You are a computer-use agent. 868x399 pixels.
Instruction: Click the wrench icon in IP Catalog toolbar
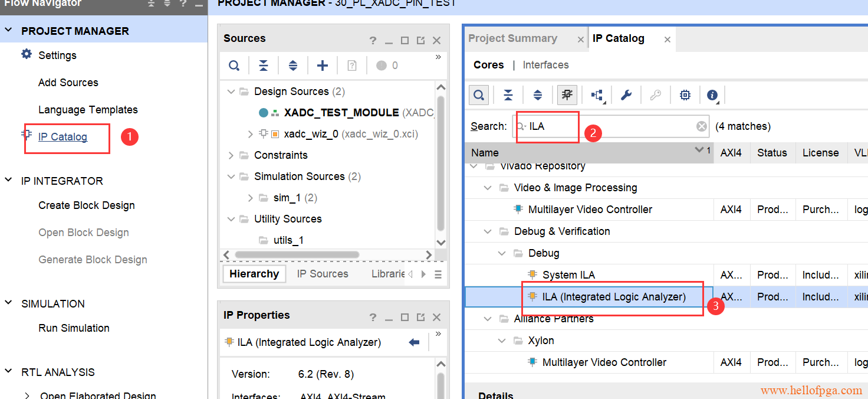click(626, 95)
